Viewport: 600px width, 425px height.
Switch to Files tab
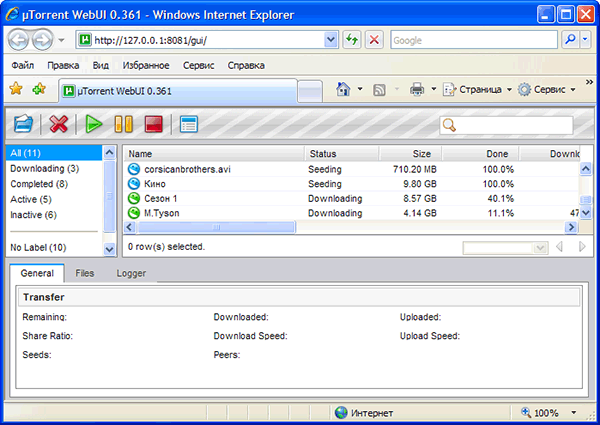point(85,273)
